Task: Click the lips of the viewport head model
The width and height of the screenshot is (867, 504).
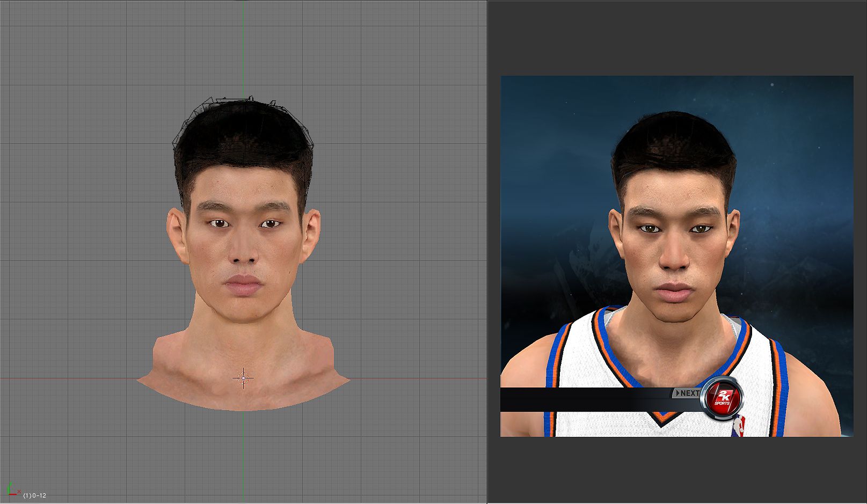Action: click(x=243, y=284)
